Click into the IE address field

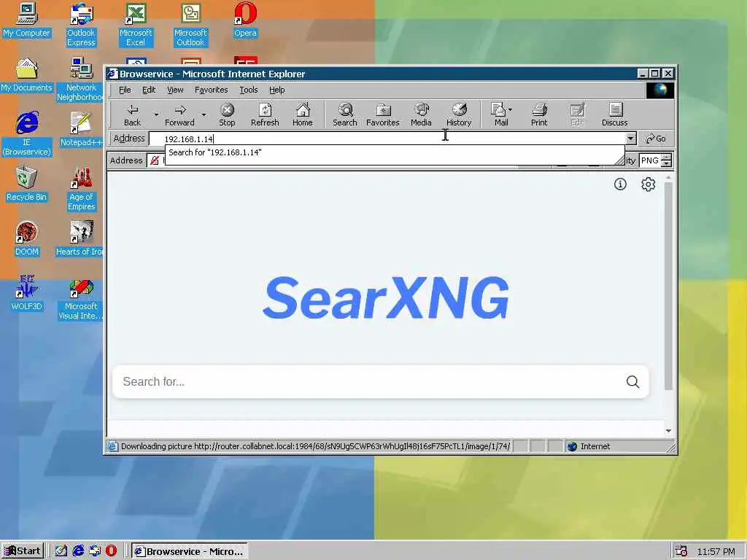[x=387, y=139]
